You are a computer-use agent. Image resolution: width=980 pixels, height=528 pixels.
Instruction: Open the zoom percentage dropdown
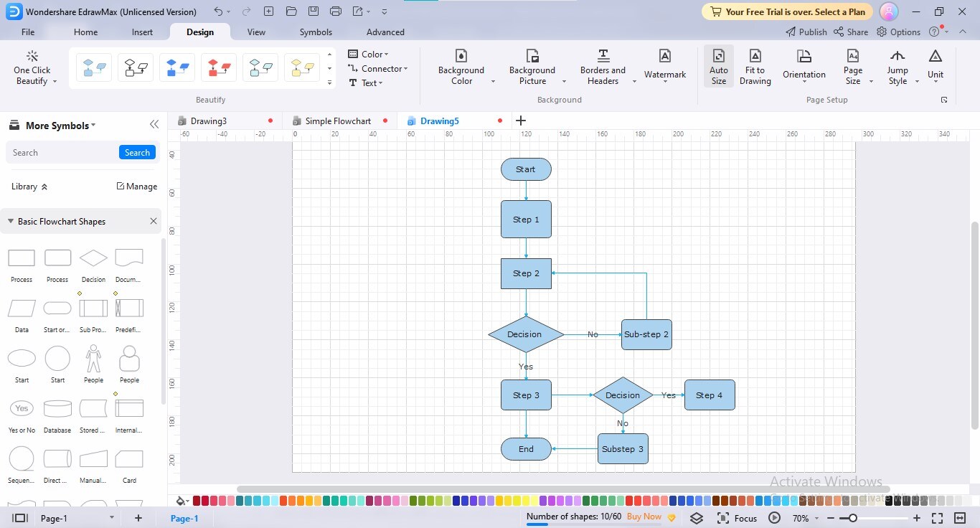(x=805, y=518)
